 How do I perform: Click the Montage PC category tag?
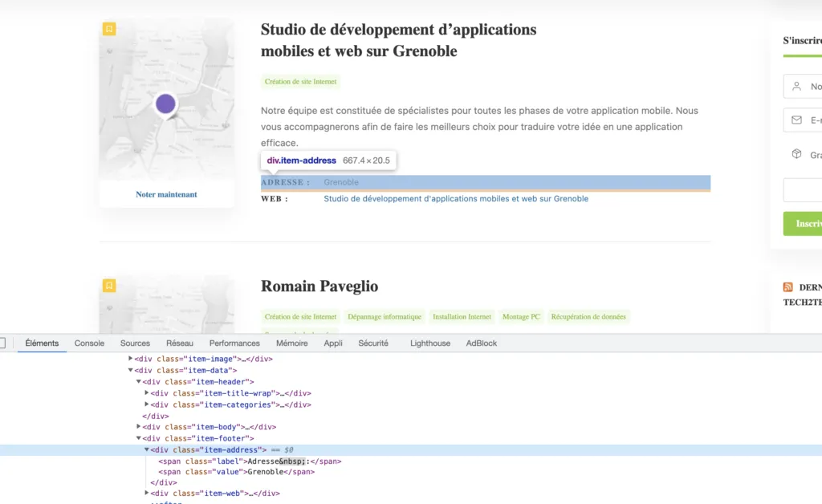pos(521,317)
